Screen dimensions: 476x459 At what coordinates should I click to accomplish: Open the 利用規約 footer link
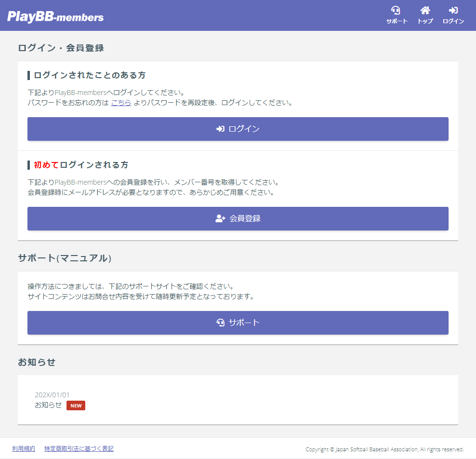[x=24, y=449]
